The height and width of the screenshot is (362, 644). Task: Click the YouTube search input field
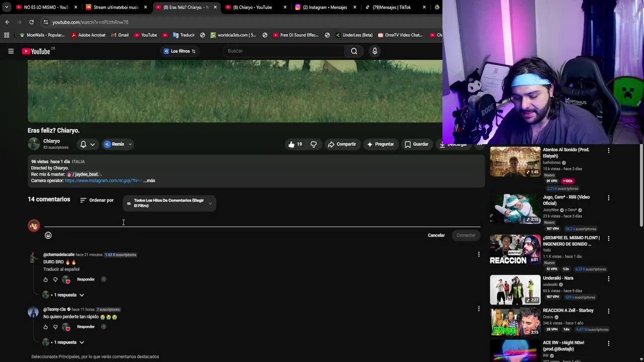pyautogui.click(x=284, y=51)
